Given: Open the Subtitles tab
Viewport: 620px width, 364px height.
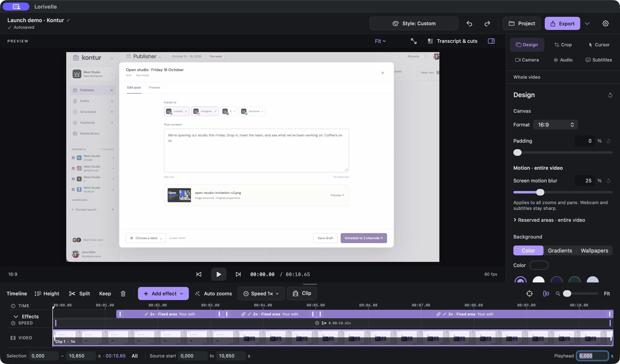Looking at the screenshot, I should [x=599, y=60].
